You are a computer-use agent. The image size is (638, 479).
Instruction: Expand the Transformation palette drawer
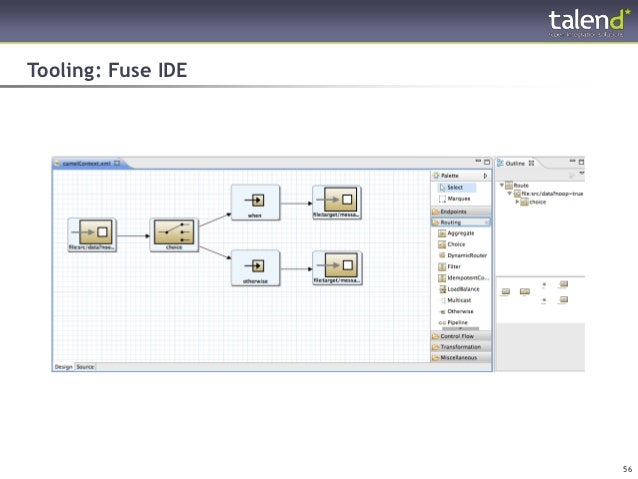pyautogui.click(x=461, y=347)
